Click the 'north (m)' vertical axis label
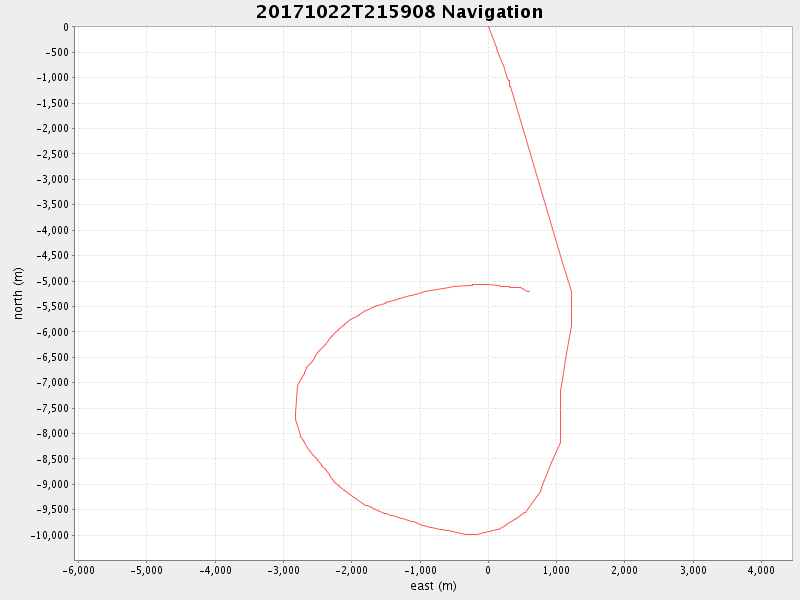The width and height of the screenshot is (800, 600). coord(18,293)
